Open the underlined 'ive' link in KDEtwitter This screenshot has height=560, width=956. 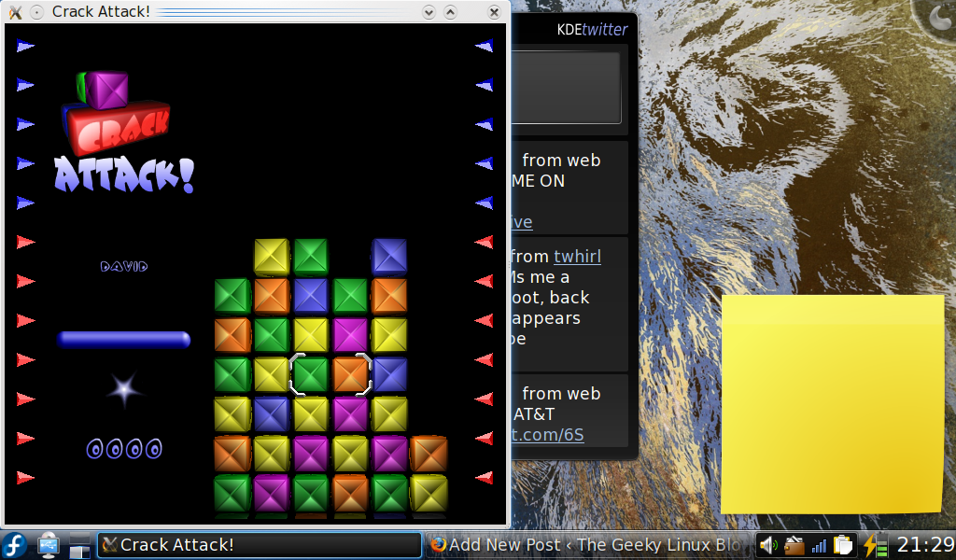pyautogui.click(x=521, y=222)
